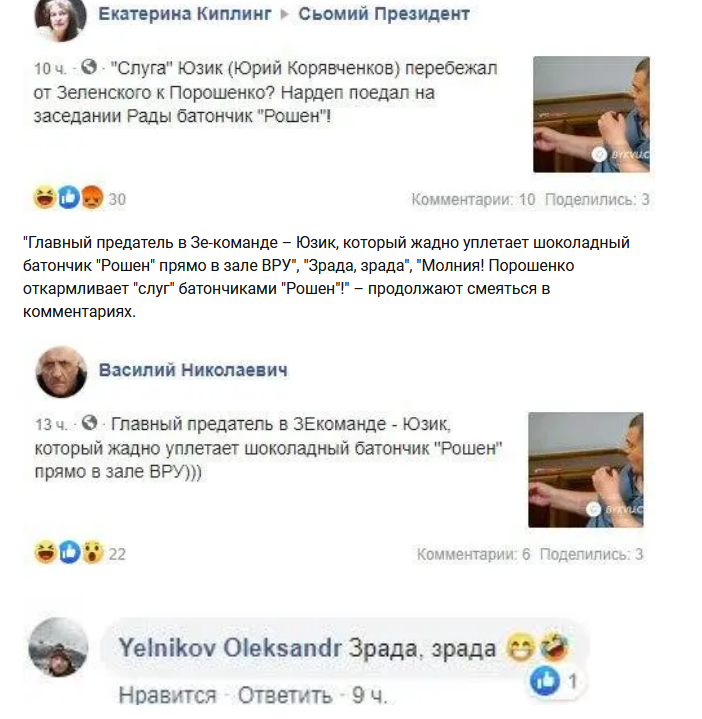Open the Василий Николаевич name link

click(x=193, y=370)
